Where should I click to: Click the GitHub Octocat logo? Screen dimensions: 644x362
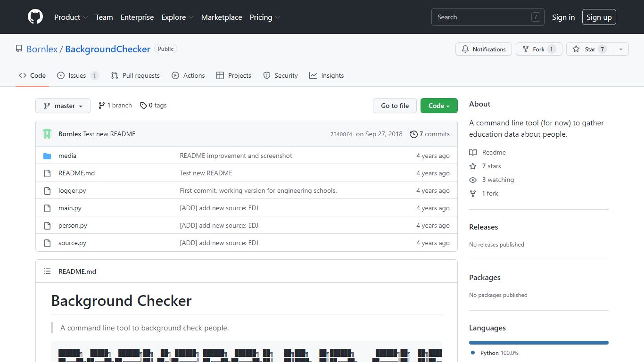[x=35, y=17]
